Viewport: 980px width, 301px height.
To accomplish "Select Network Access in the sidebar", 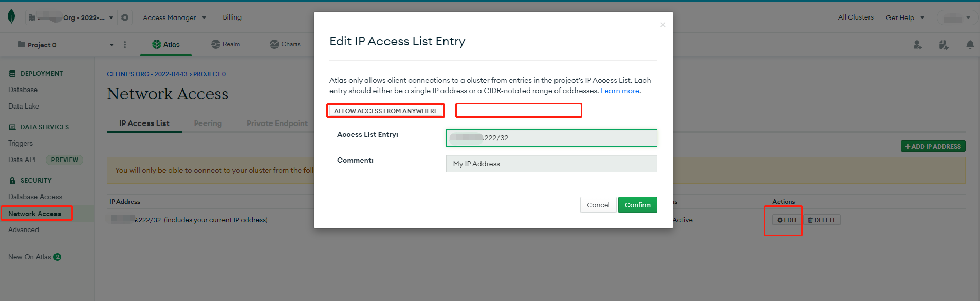I will pyautogui.click(x=34, y=214).
